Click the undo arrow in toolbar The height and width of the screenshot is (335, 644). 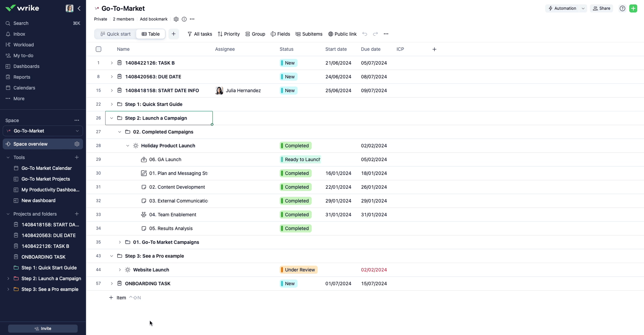[x=365, y=34]
